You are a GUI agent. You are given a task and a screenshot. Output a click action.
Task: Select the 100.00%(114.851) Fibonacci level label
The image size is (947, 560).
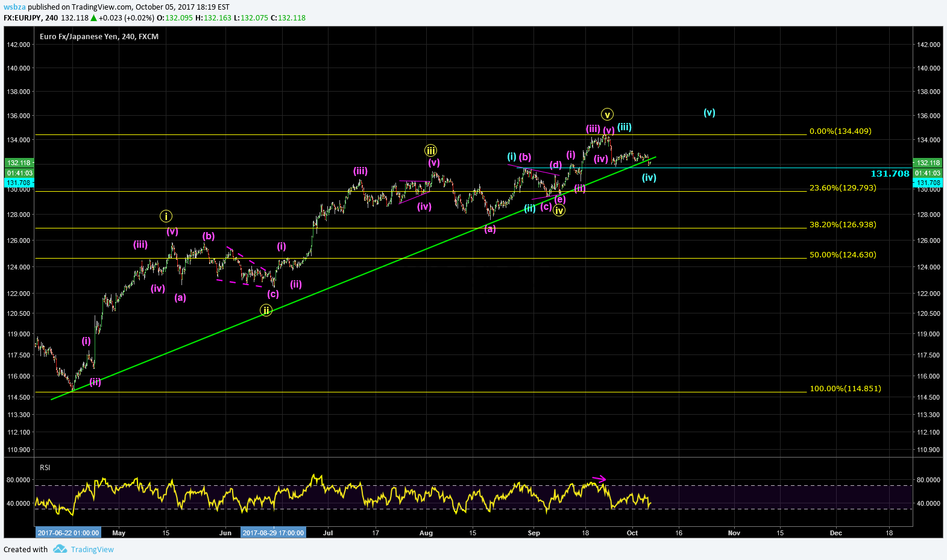(845, 389)
